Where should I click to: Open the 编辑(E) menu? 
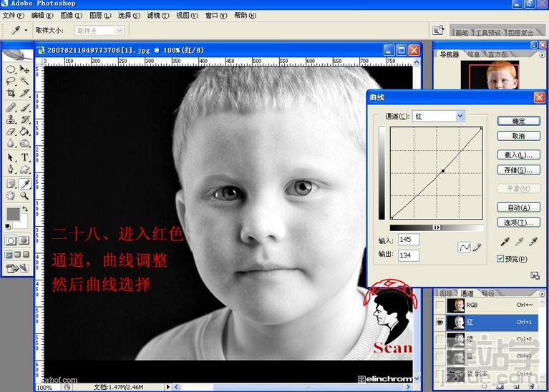pos(42,16)
